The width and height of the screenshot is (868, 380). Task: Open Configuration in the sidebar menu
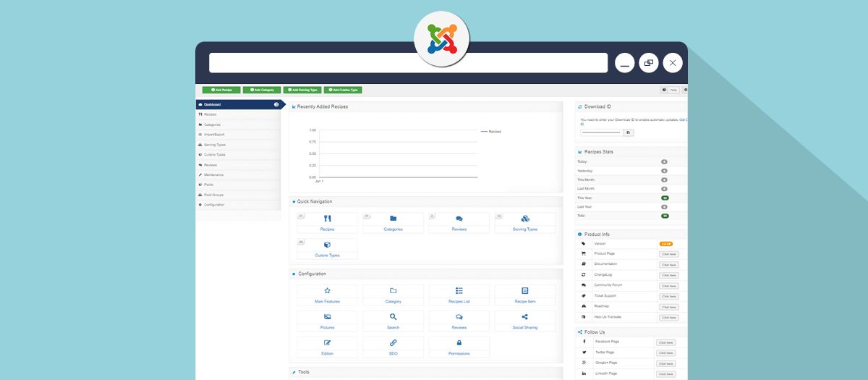(238, 205)
